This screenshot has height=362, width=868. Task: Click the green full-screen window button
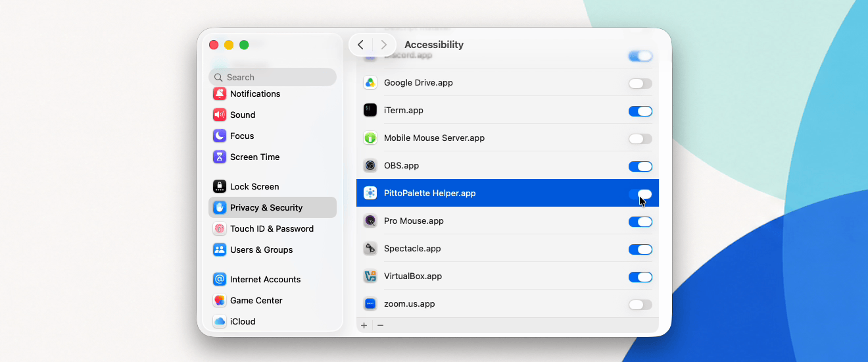pos(244,45)
